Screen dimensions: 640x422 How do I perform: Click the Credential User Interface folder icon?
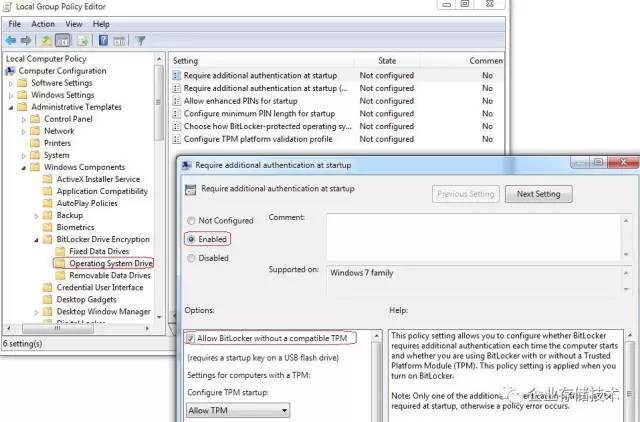tap(47, 287)
